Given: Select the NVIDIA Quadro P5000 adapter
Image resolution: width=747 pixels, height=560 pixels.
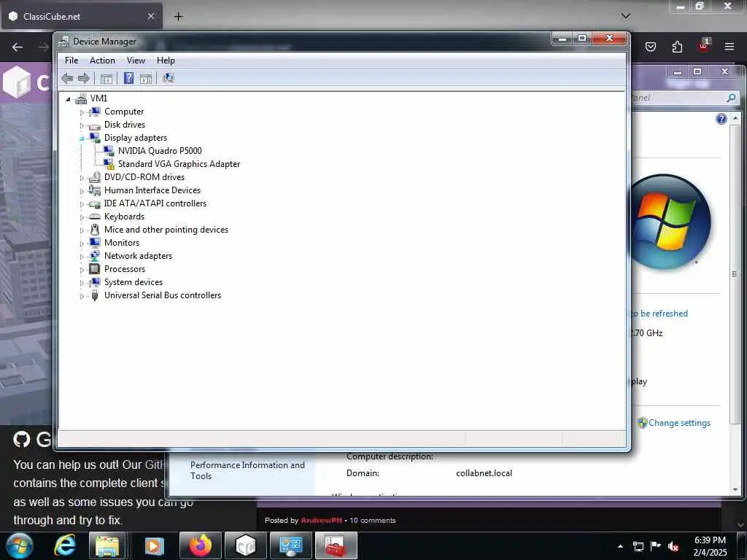Looking at the screenshot, I should (160, 151).
